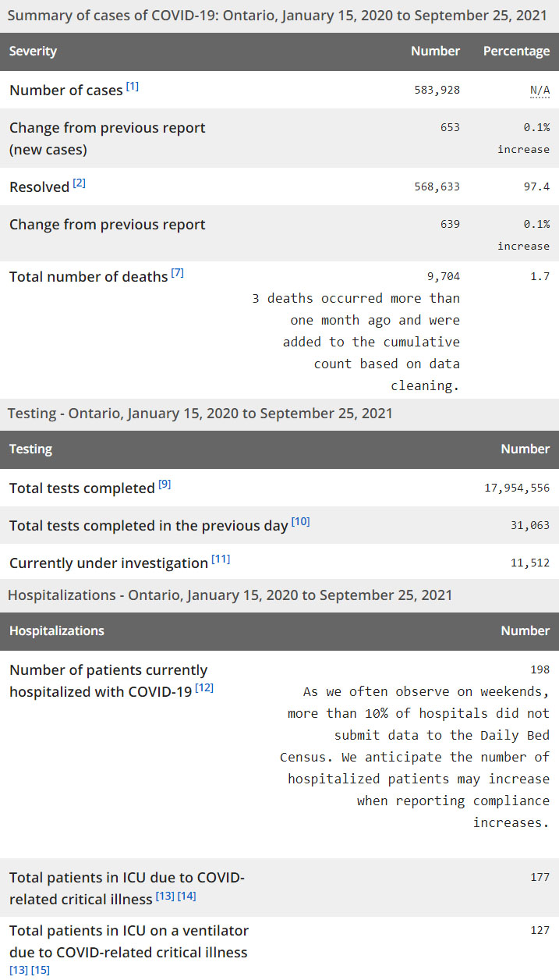Click footnote 7 after Total number of deaths
The height and width of the screenshot is (980, 559).
coord(178,273)
